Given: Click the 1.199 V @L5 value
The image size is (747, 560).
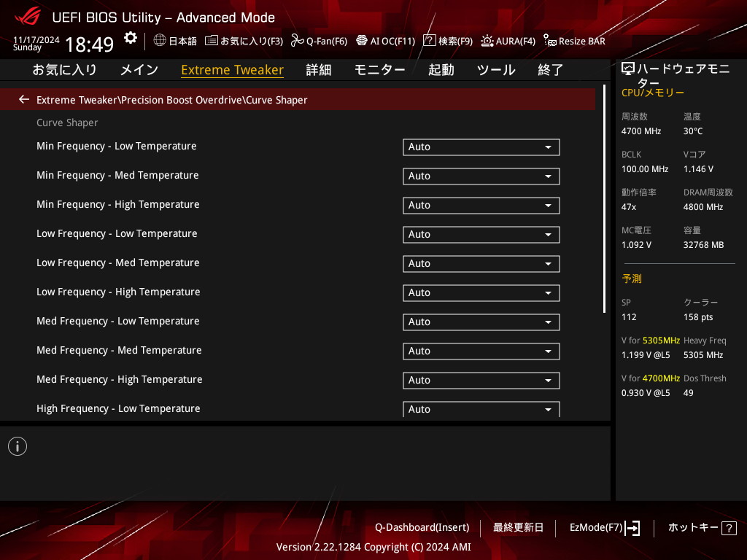Looking at the screenshot, I should coord(646,355).
